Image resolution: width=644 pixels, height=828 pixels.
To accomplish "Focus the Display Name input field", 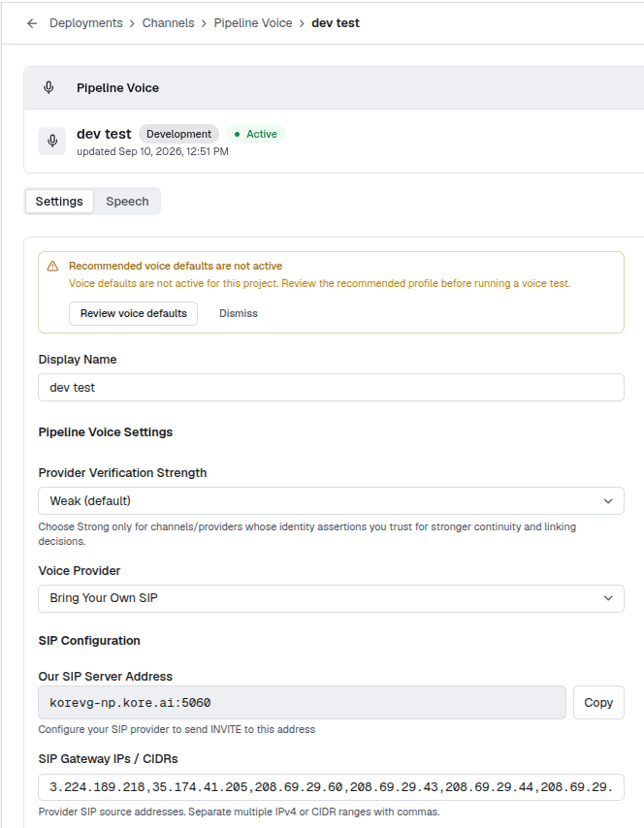I will pos(332,388).
